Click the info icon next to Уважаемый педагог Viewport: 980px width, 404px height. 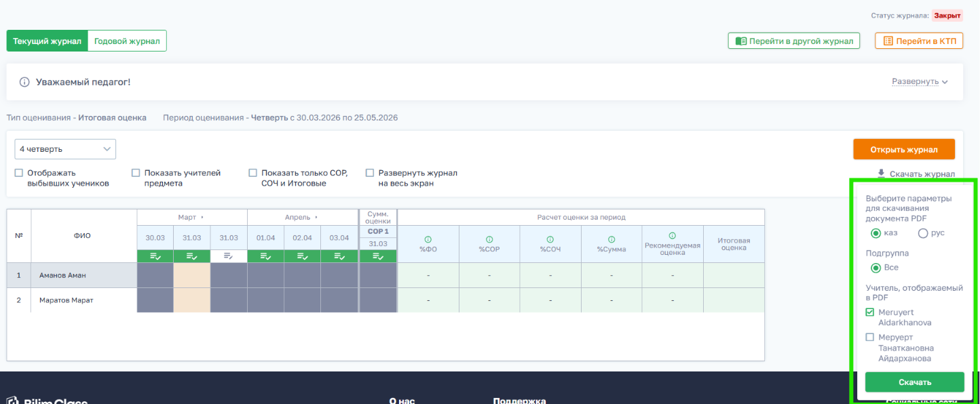point(24,82)
